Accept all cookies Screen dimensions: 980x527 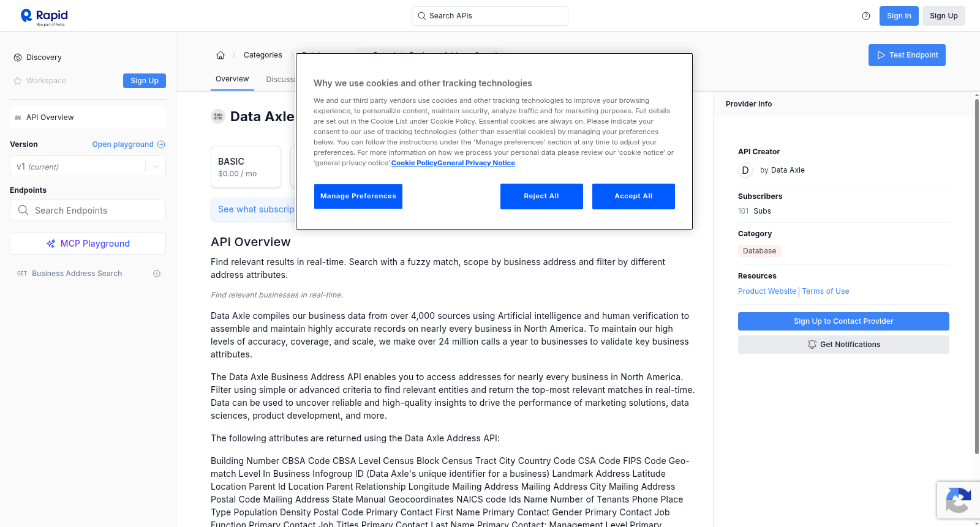click(x=633, y=196)
